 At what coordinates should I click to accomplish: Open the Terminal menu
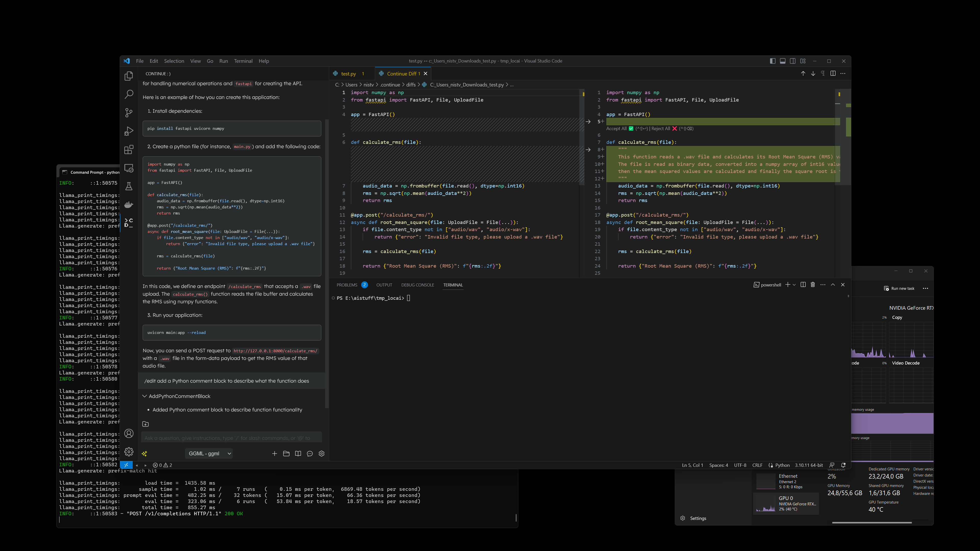(243, 61)
